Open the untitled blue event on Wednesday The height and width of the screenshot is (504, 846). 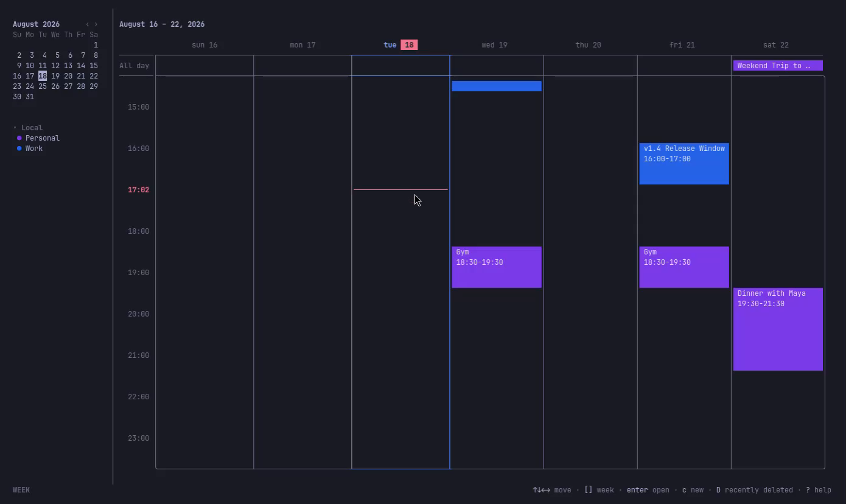click(x=497, y=86)
